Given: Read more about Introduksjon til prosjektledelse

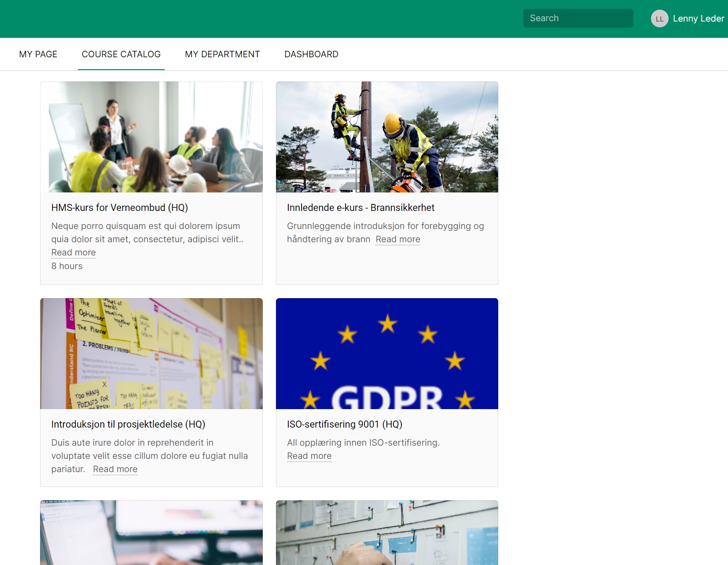Looking at the screenshot, I should (115, 469).
